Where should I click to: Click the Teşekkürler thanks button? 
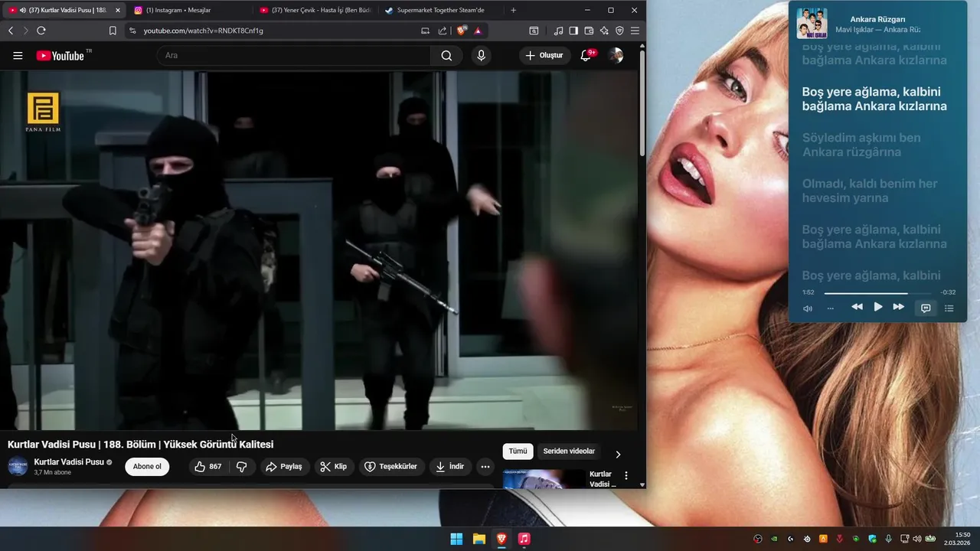390,466
